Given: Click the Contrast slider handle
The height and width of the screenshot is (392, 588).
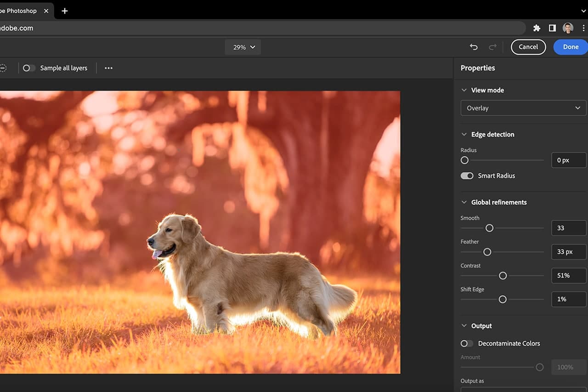Looking at the screenshot, I should tap(503, 276).
